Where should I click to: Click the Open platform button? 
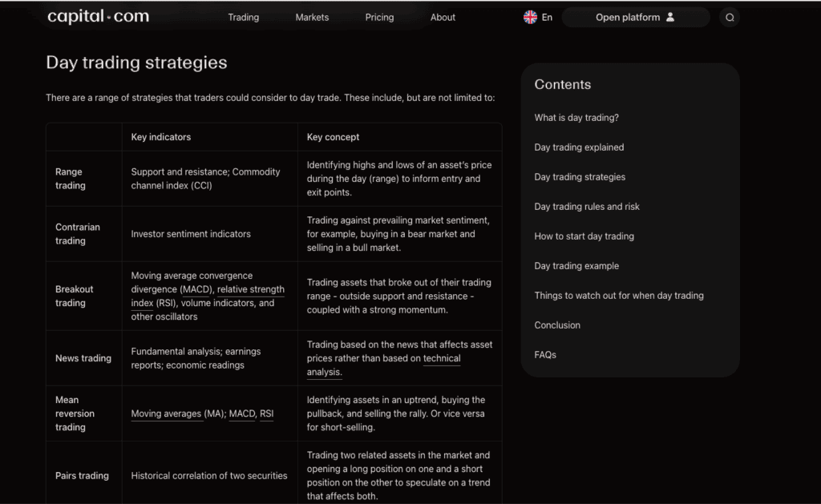[x=635, y=18]
